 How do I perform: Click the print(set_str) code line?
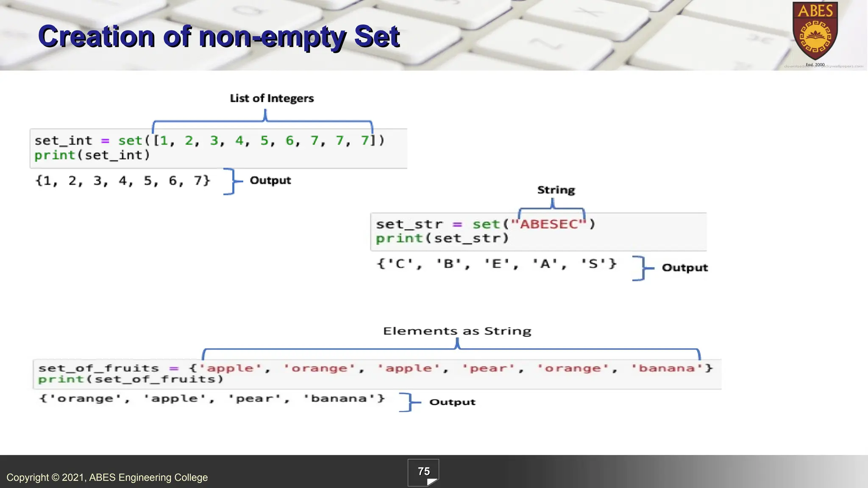(x=442, y=238)
